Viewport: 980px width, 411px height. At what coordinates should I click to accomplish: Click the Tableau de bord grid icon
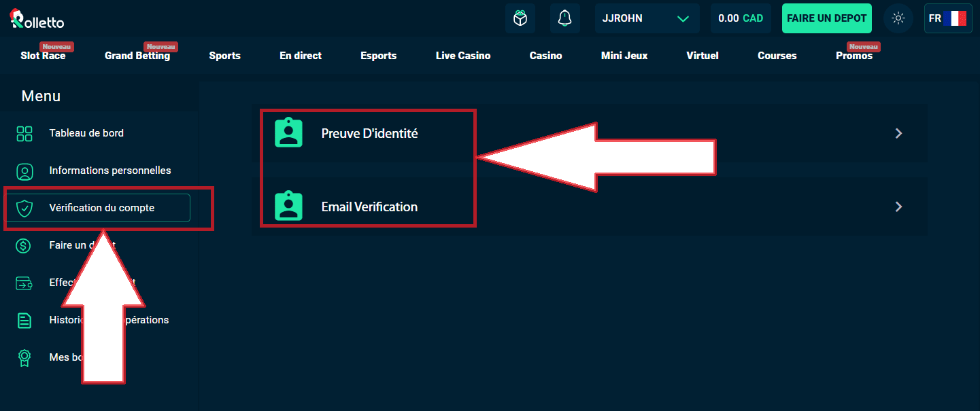click(x=24, y=133)
